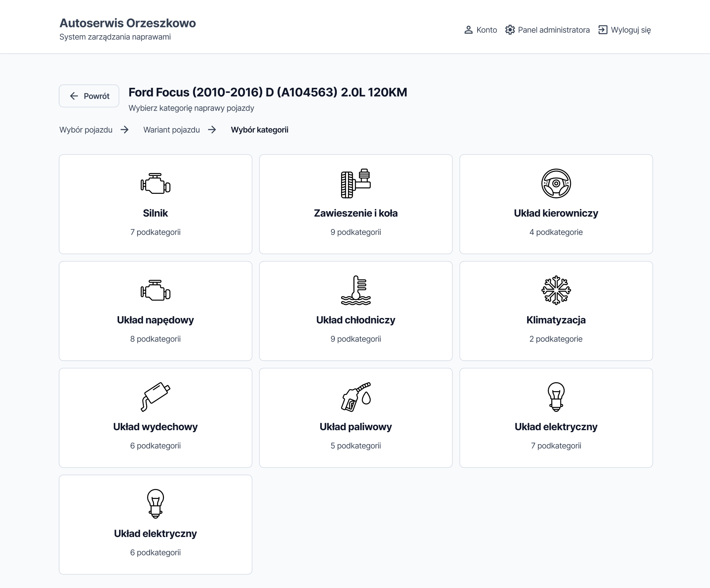This screenshot has width=710, height=588.
Task: Click "6 podkategorii" under Układ wydechowy
Action: (155, 446)
